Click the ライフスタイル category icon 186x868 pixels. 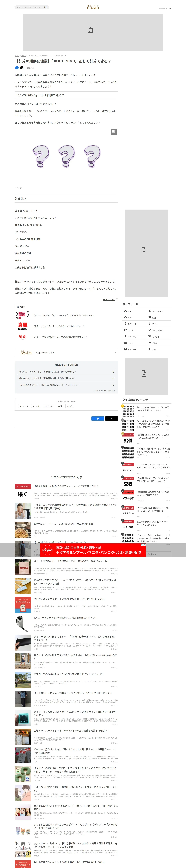pos(150,330)
